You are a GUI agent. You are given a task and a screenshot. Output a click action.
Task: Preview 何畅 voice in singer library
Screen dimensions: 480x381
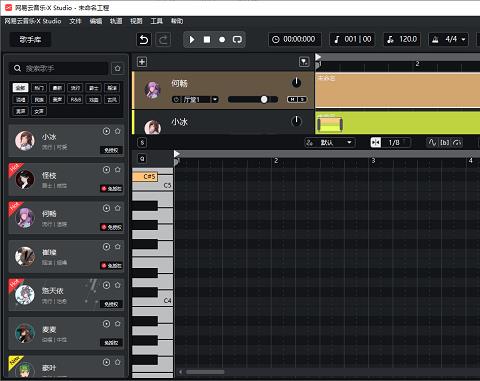106,208
